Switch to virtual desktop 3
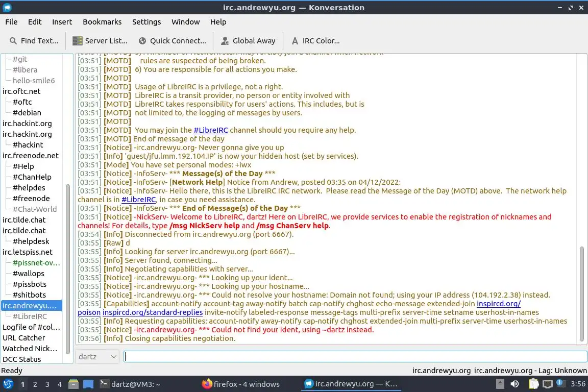The height and width of the screenshot is (392, 588). (x=47, y=384)
